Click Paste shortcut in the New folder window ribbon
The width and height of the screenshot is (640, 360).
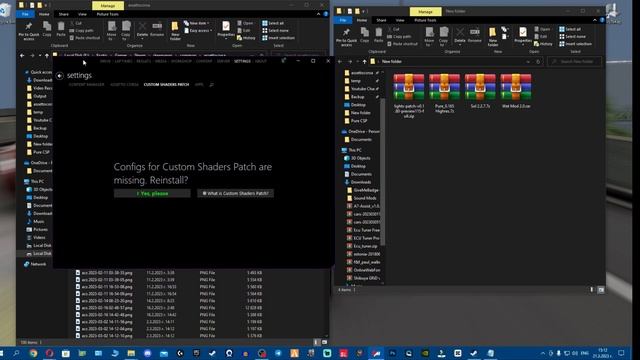(x=402, y=44)
